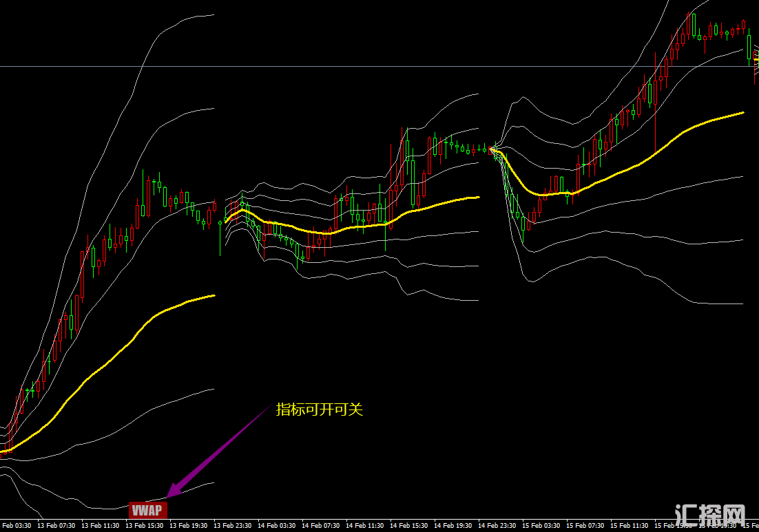Viewport: 759px width, 532px height.
Task: Click the 13 Feb 19:30 time label
Action: pyautogui.click(x=188, y=526)
